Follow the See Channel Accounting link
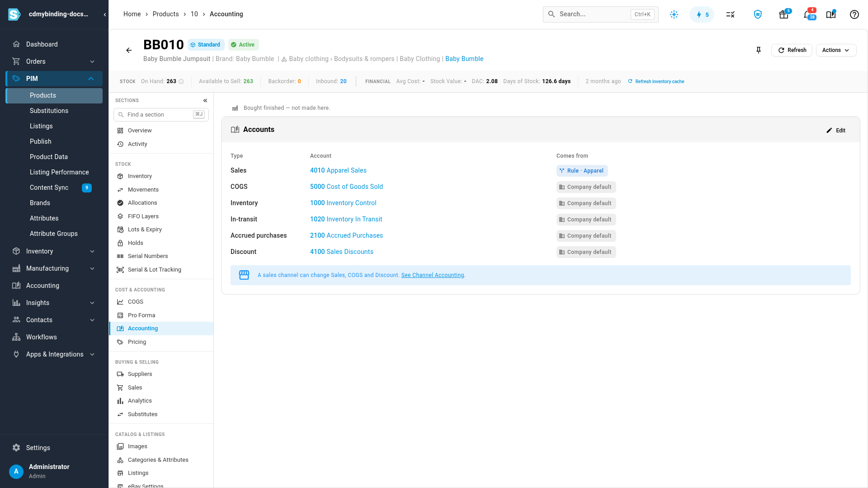 click(432, 275)
